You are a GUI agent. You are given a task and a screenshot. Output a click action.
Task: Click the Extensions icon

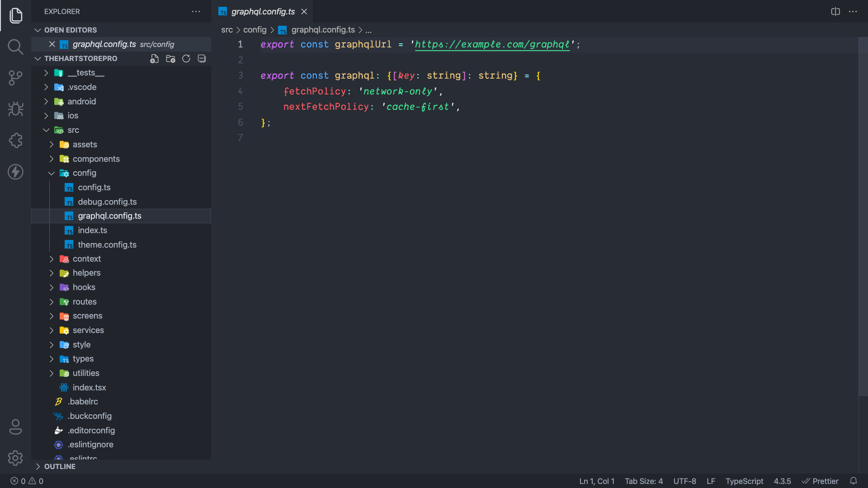15,141
